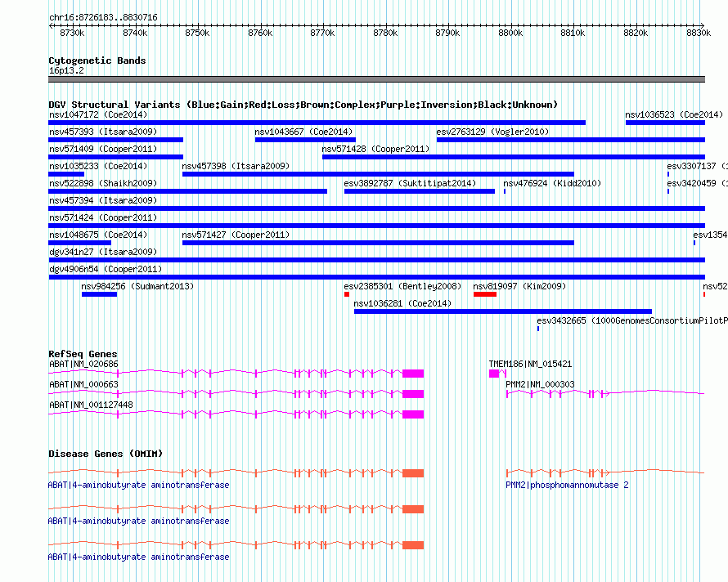Open the nsv476924 (Kidd2010) variant label

(552, 183)
